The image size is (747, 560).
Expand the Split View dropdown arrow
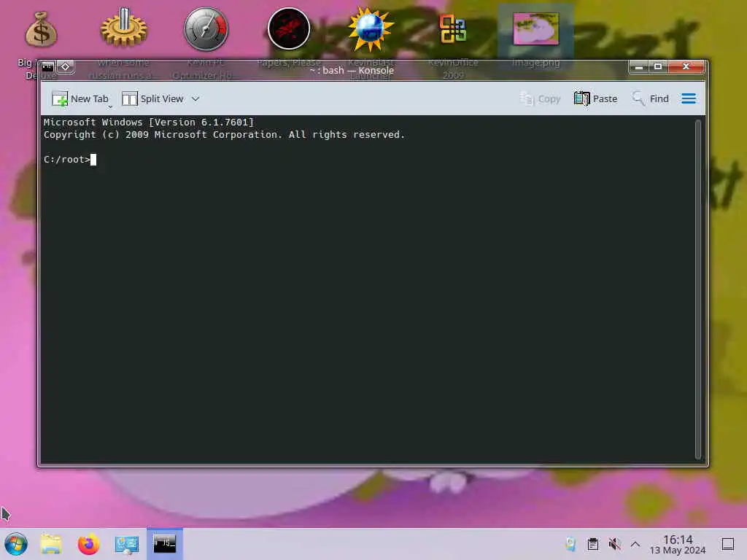(196, 99)
